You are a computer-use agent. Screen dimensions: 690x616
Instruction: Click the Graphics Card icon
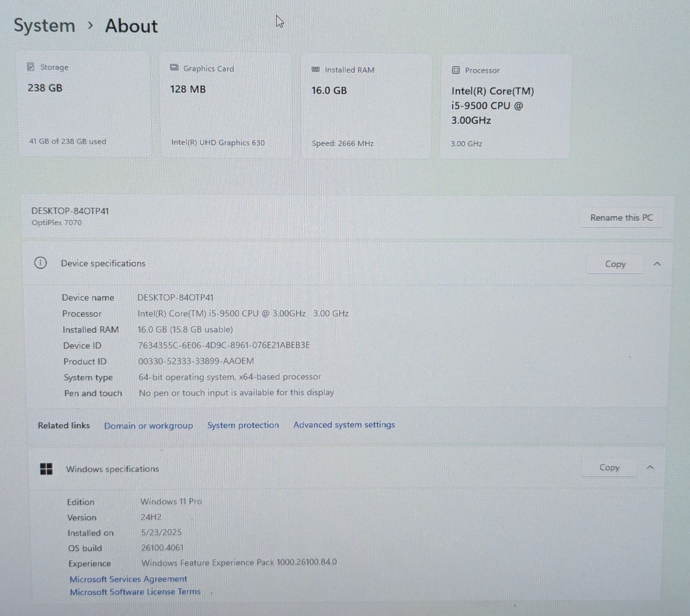tap(174, 68)
